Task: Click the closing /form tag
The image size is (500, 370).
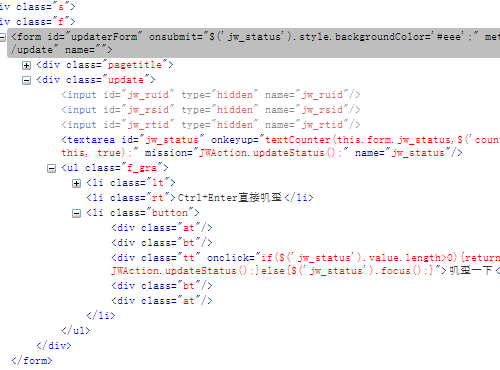Action: tap(32, 360)
